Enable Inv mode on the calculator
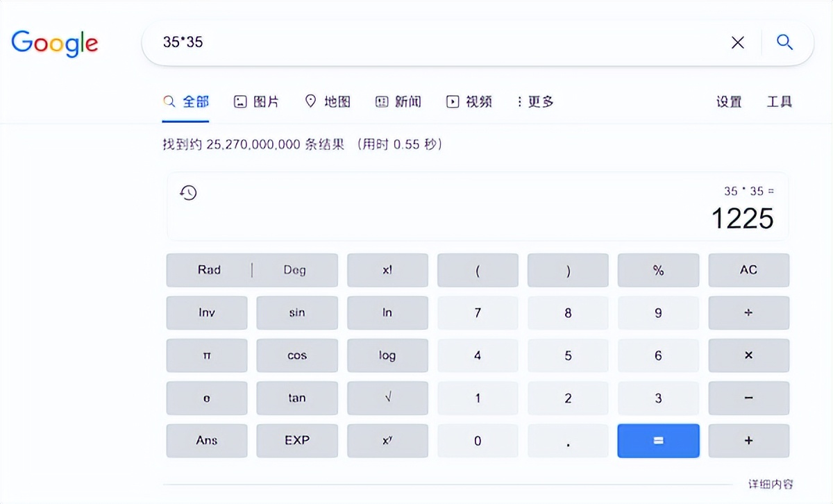This screenshot has width=833, height=504. [x=206, y=312]
